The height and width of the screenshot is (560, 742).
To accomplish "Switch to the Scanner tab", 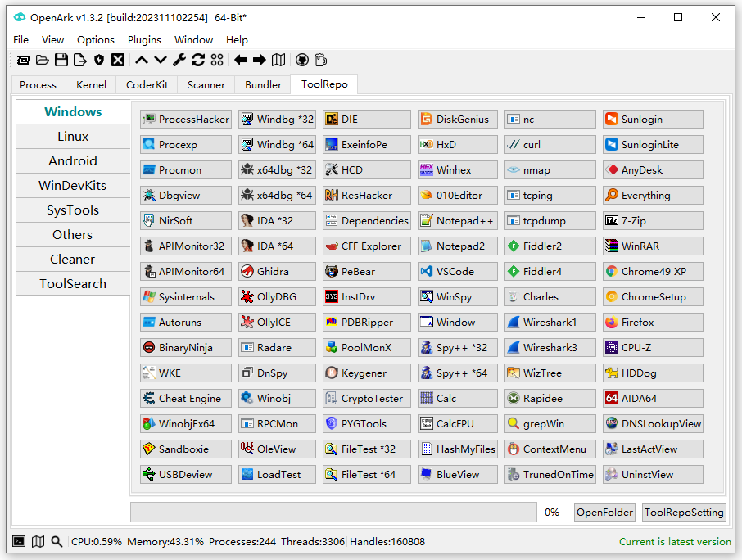I will point(206,84).
